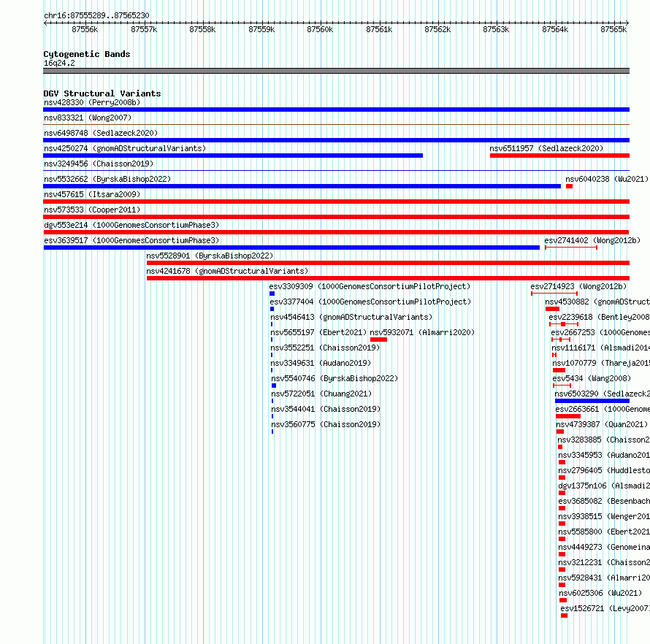The height and width of the screenshot is (644, 650).
Task: Select dgv1375n106 Alsmadi label
Action: point(604,486)
